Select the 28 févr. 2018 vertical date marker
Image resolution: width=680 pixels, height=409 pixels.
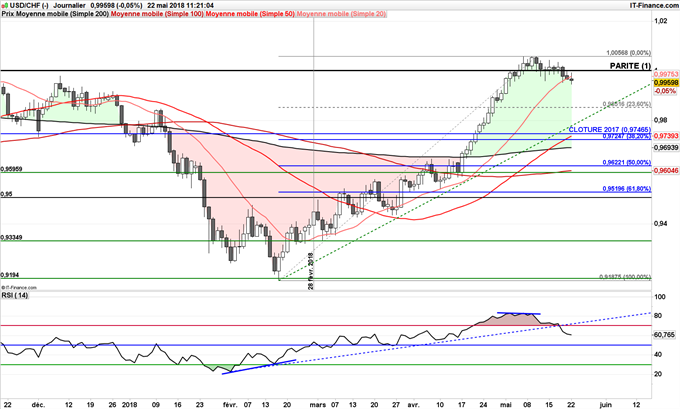point(311,271)
